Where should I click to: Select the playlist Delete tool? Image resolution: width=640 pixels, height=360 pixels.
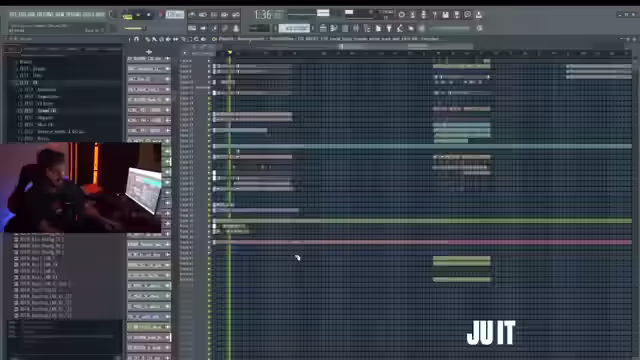(x=161, y=39)
